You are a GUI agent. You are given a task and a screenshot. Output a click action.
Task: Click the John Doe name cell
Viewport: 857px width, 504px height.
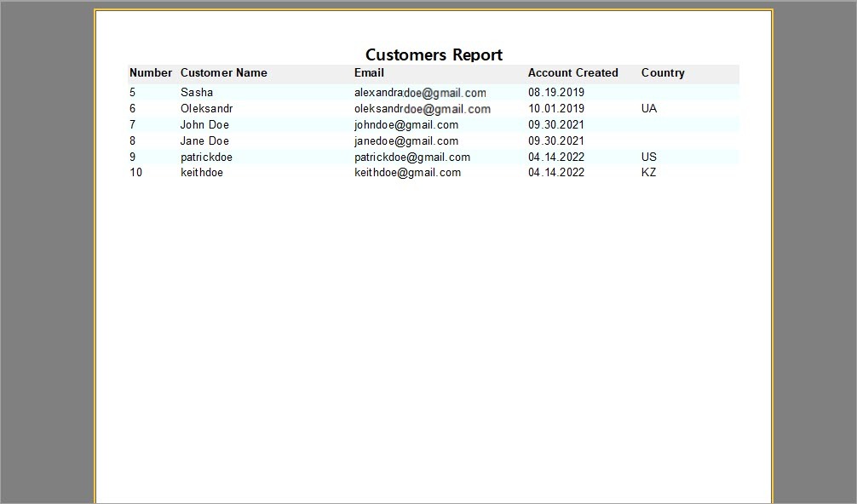(204, 124)
